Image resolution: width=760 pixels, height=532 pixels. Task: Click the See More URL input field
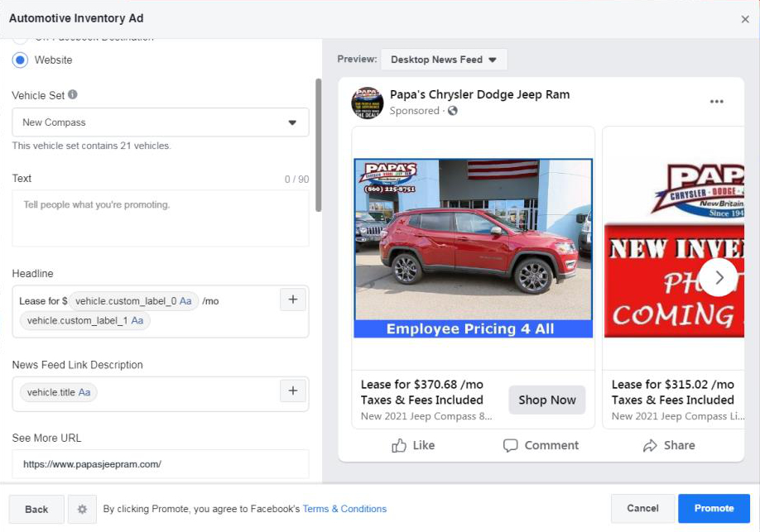coord(161,463)
